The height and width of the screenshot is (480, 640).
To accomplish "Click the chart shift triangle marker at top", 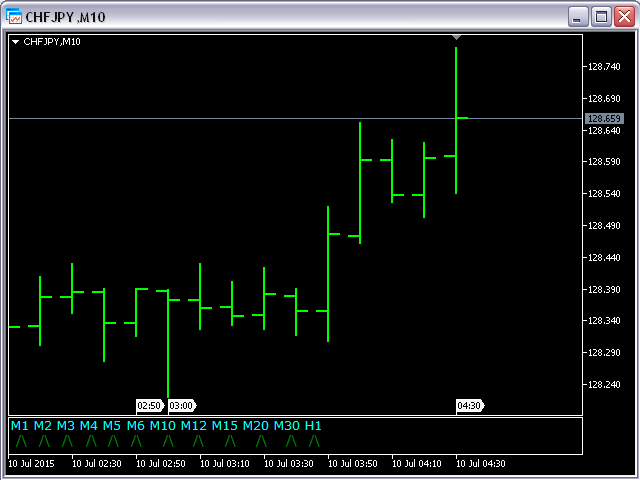I will (456, 38).
